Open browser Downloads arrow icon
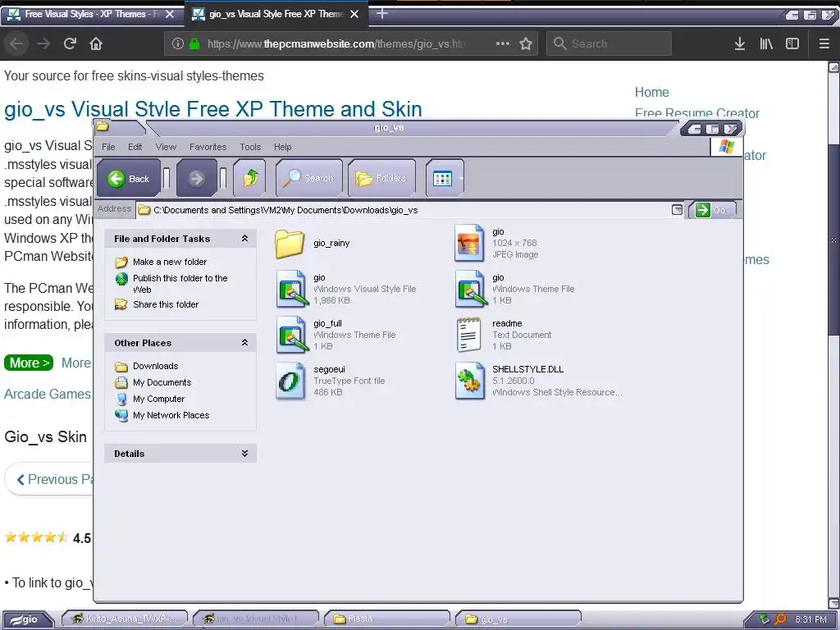Screen dimensions: 840x630 coord(740,43)
